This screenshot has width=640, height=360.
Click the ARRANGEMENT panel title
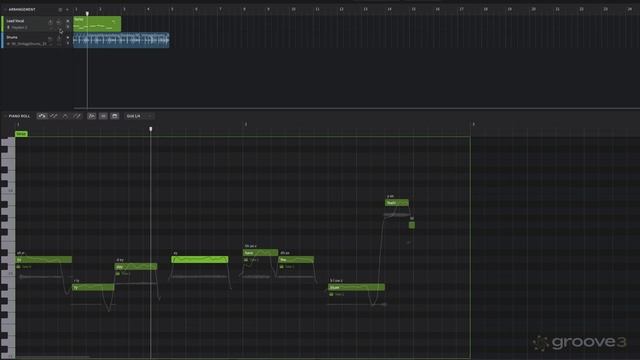tap(22, 9)
